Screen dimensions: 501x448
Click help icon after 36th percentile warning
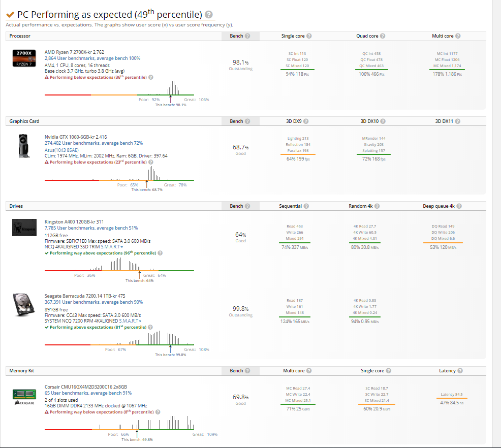click(151, 77)
